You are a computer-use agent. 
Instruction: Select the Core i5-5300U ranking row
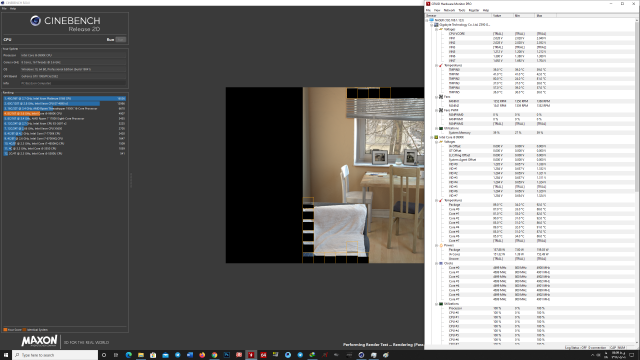(64, 153)
